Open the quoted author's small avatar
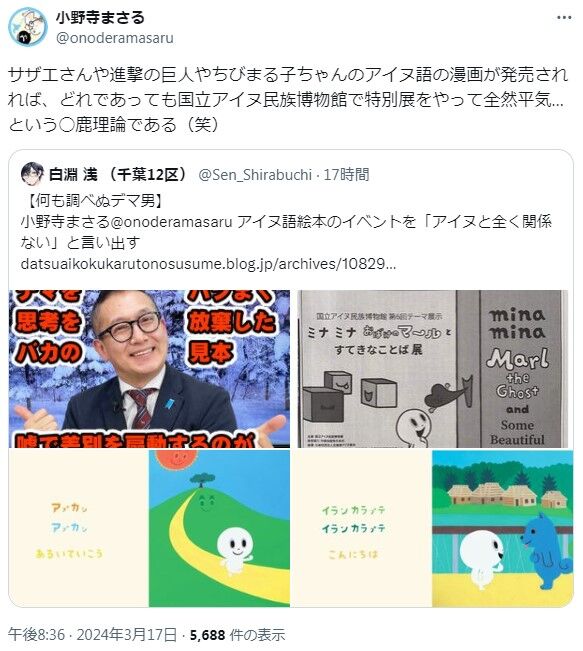 pyautogui.click(x=32, y=174)
